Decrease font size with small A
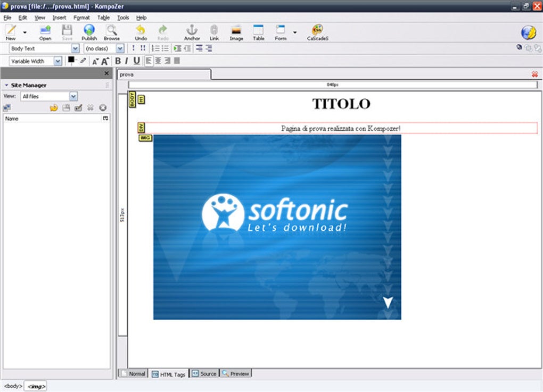 coord(95,62)
